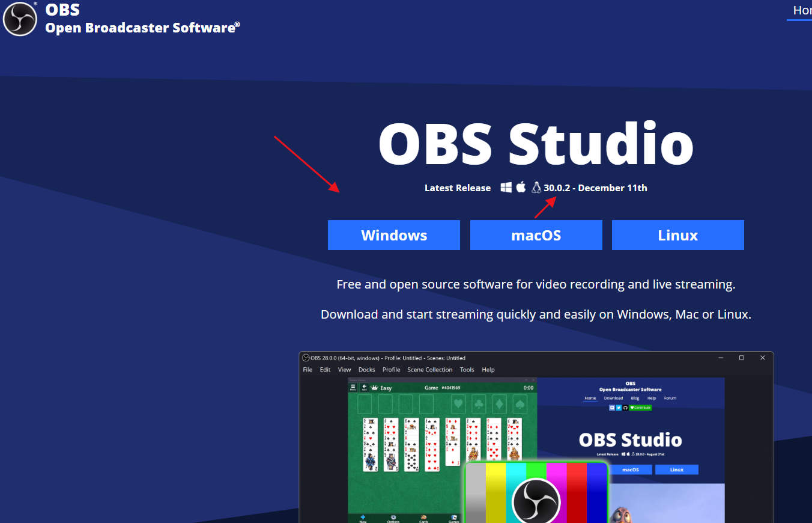Click the solitaire hamburger Menu icon
812x523 pixels.
[353, 388]
